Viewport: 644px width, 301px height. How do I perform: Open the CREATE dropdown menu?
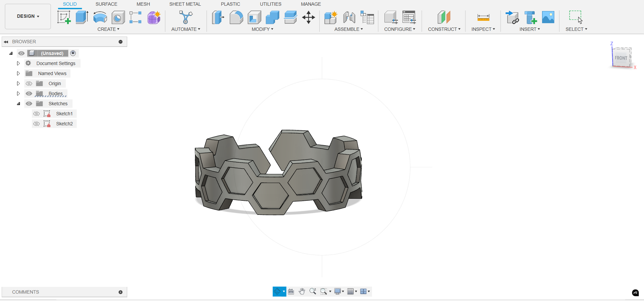pyautogui.click(x=108, y=29)
